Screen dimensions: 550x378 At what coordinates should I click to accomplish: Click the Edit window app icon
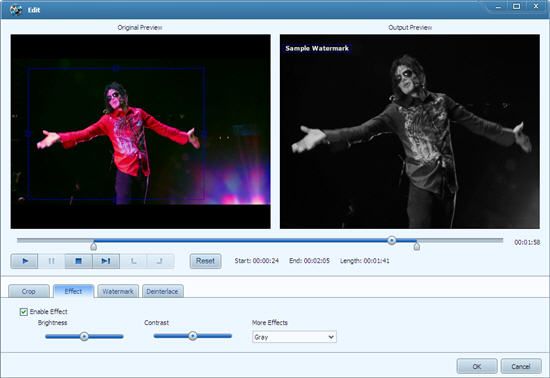(x=16, y=10)
